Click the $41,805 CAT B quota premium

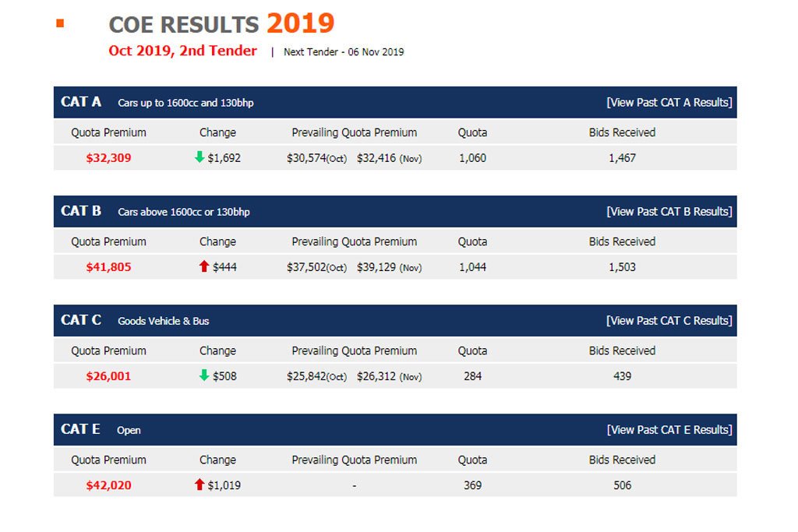(108, 267)
